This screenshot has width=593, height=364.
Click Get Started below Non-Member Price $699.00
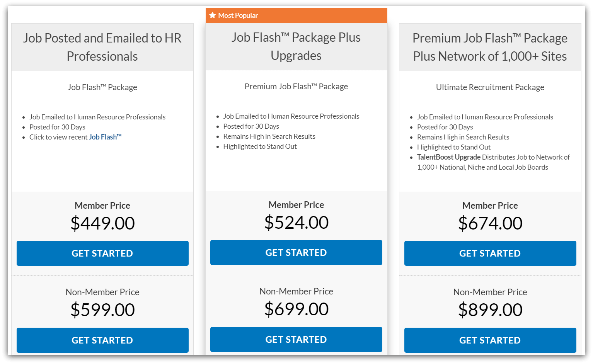pyautogui.click(x=296, y=339)
